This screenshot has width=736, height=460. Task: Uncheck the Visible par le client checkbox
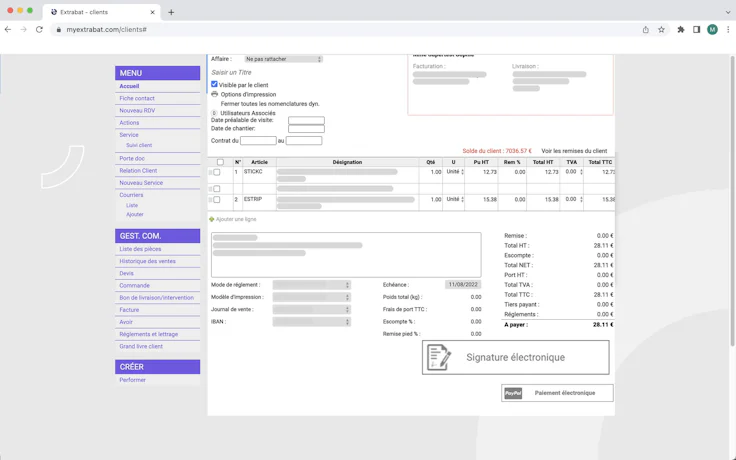click(214, 85)
